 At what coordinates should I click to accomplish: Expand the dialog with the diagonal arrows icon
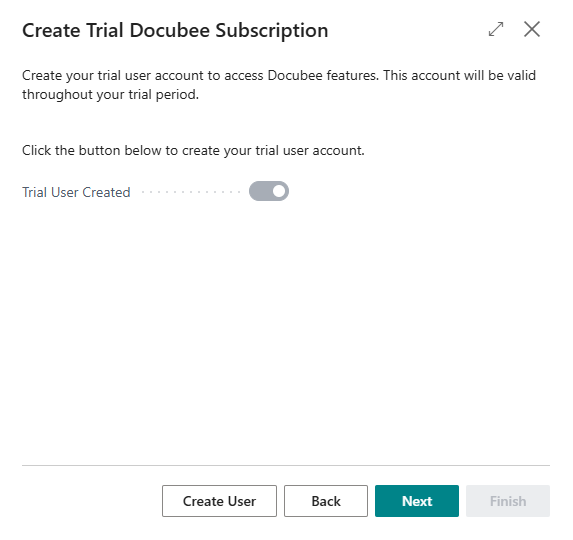point(496,29)
